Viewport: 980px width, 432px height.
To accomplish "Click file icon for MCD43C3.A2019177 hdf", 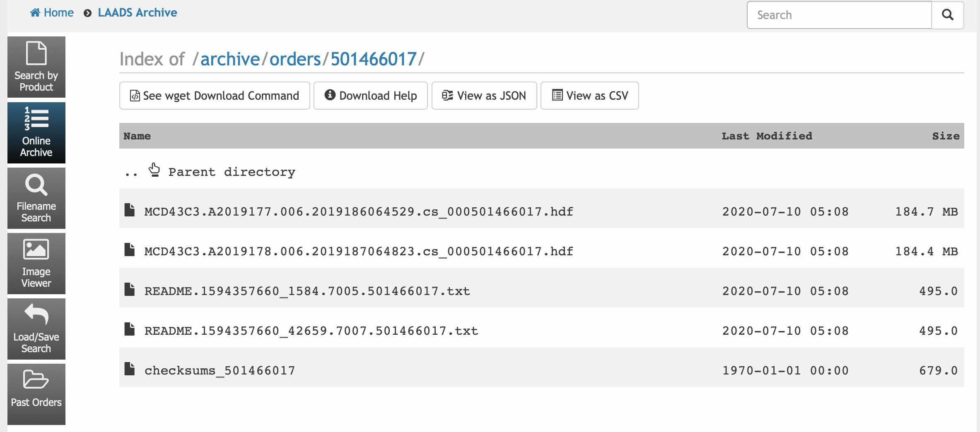I will click(x=130, y=210).
